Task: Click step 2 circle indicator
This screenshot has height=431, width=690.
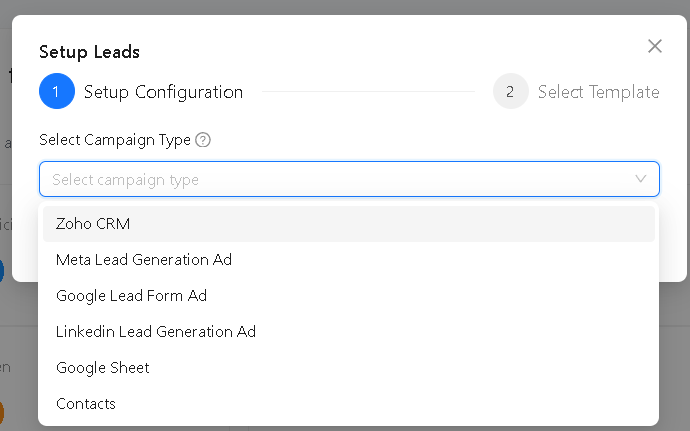Action: click(510, 91)
